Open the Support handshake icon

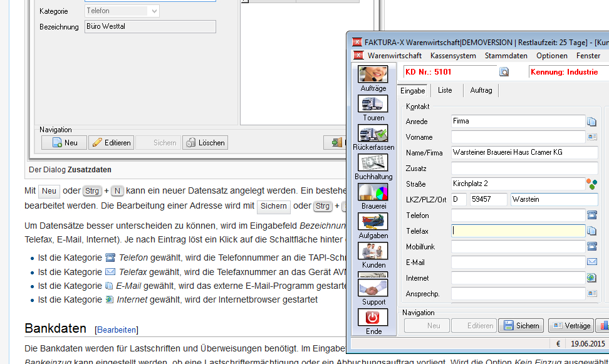pyautogui.click(x=373, y=288)
